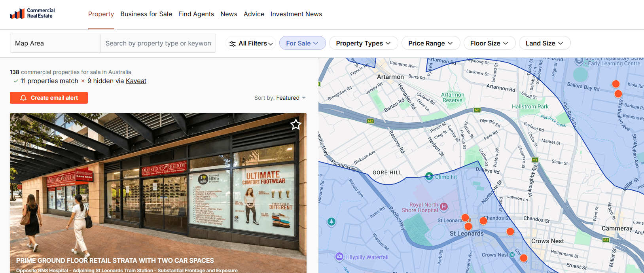This screenshot has height=273, width=644.
Task: Select the orange pin on Chandos St
Action: (x=483, y=221)
